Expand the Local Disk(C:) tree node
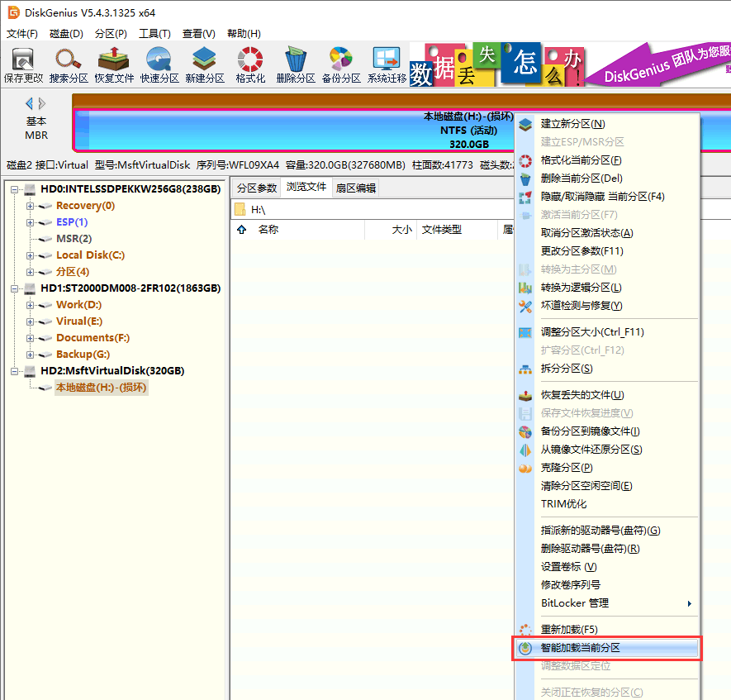Viewport: 731px width, 700px height. (x=31, y=255)
